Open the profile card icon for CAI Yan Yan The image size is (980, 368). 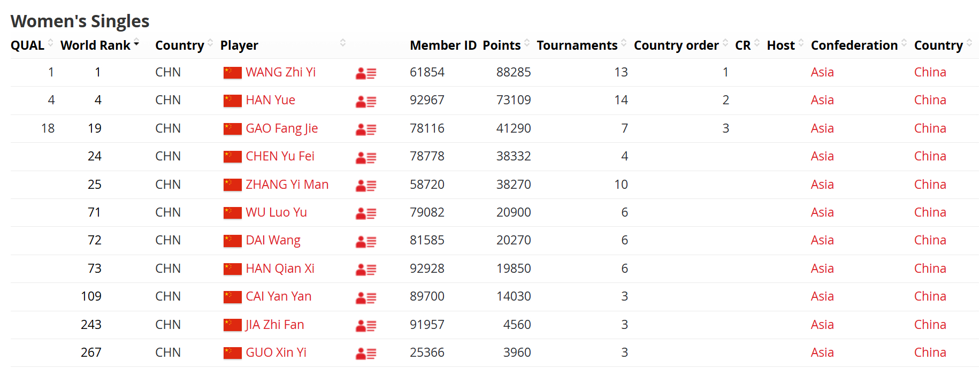click(x=366, y=297)
